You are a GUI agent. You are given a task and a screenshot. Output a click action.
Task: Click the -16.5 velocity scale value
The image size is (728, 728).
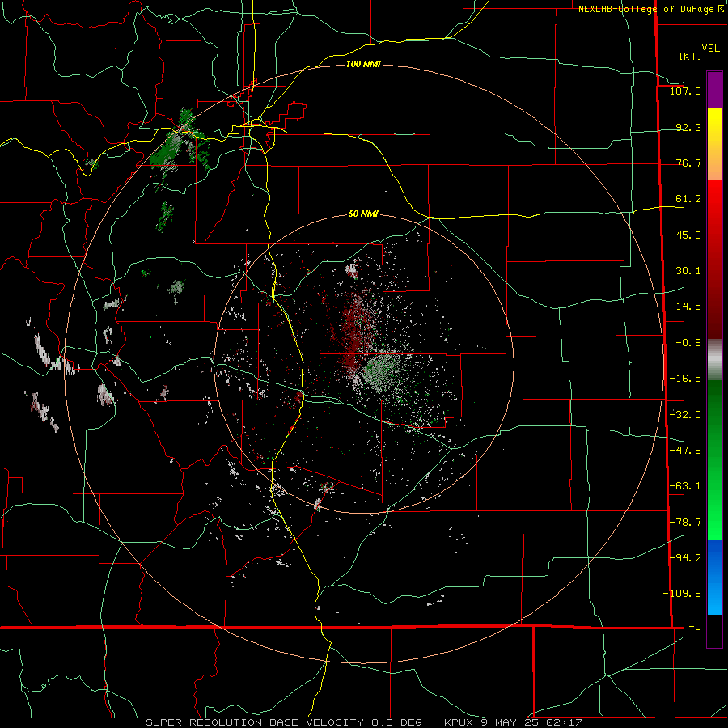point(685,379)
